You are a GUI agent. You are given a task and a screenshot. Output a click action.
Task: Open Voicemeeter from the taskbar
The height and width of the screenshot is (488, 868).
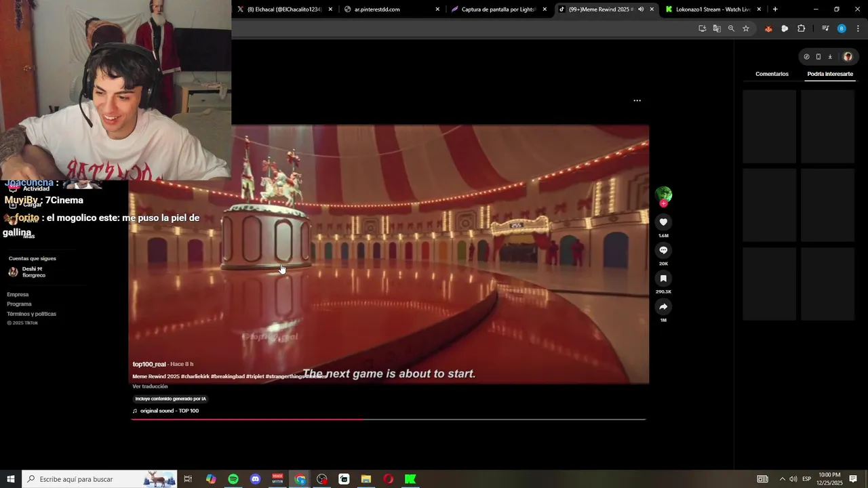pos(277,479)
